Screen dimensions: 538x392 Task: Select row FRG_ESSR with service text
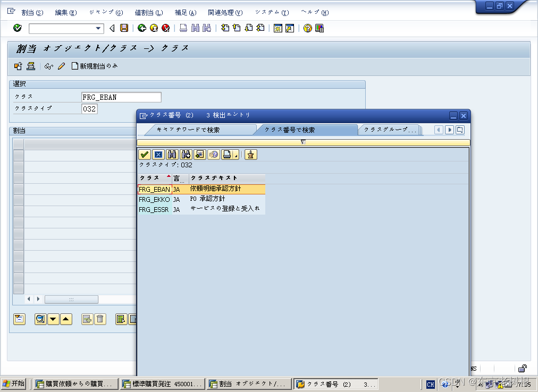point(154,209)
